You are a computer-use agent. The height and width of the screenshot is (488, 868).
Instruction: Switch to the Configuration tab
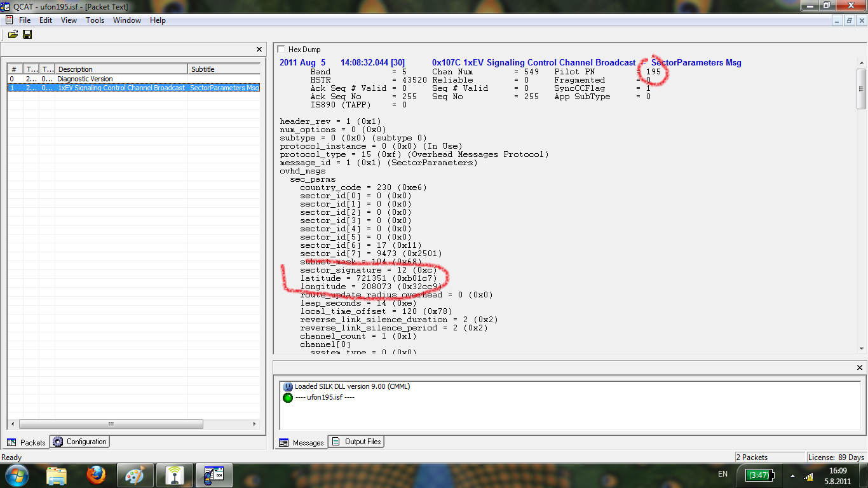80,442
